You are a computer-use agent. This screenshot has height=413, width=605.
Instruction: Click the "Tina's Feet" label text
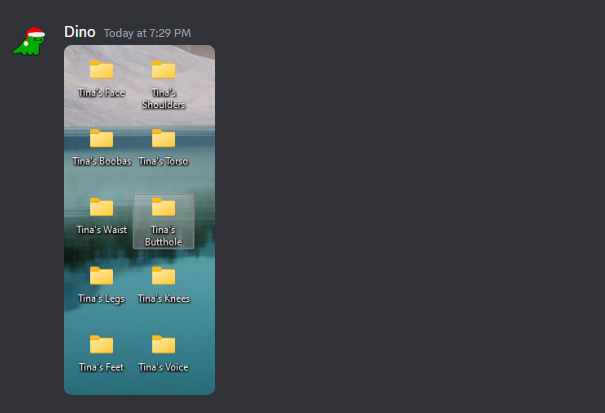[101, 367]
